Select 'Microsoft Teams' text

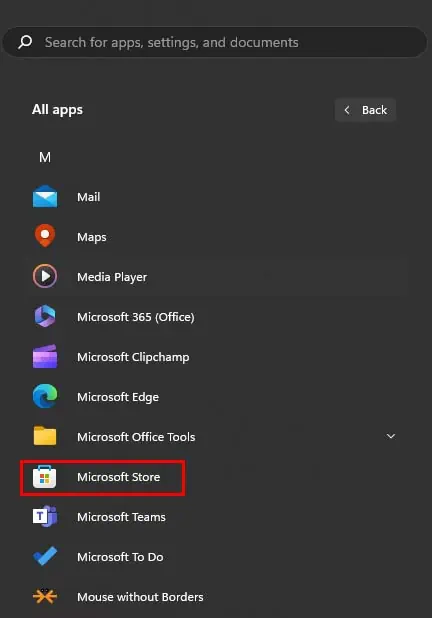pos(121,517)
